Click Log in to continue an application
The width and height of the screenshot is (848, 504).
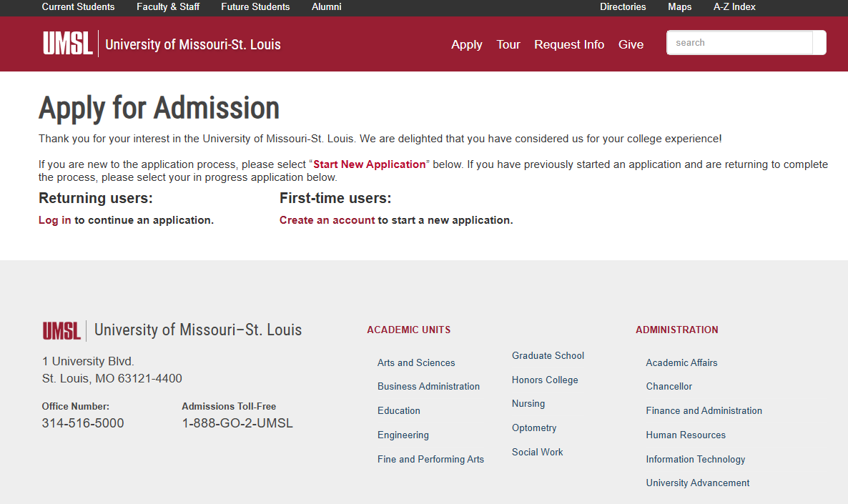pos(54,219)
